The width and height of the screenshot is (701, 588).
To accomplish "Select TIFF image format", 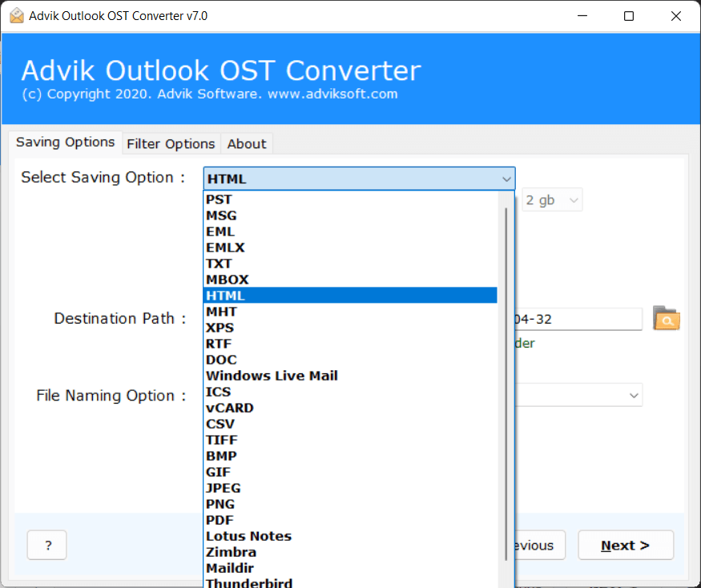I will click(350, 441).
